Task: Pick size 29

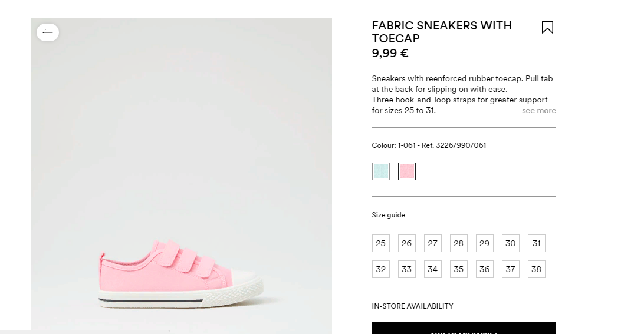Action: pos(485,243)
